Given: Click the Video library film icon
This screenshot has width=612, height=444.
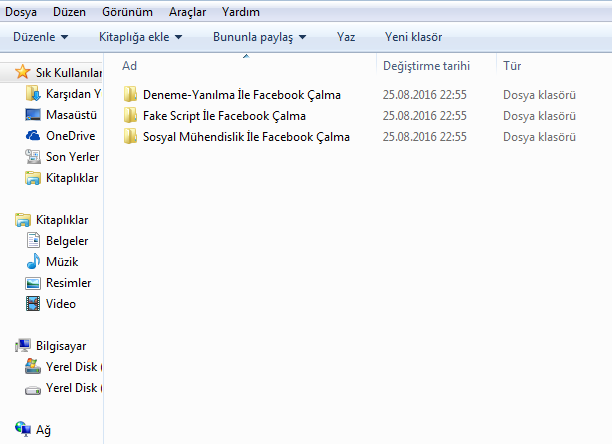Looking at the screenshot, I should pyautogui.click(x=33, y=304).
